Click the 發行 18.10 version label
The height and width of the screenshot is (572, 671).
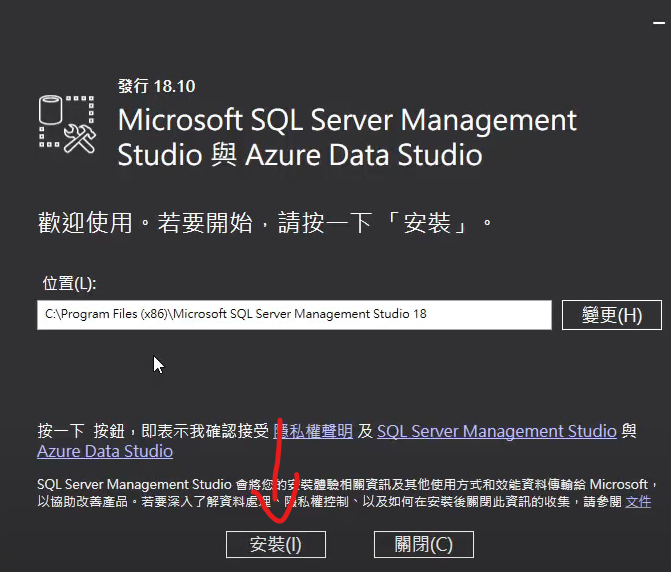pos(157,86)
